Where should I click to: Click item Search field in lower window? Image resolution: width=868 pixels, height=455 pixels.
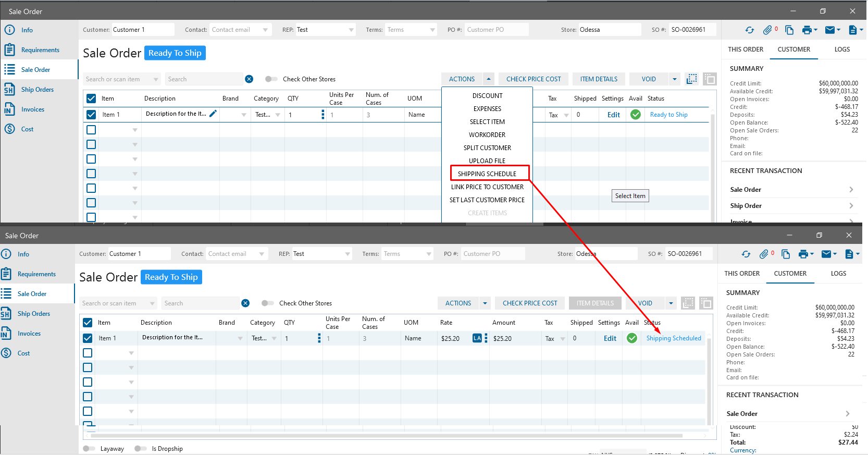(x=201, y=303)
